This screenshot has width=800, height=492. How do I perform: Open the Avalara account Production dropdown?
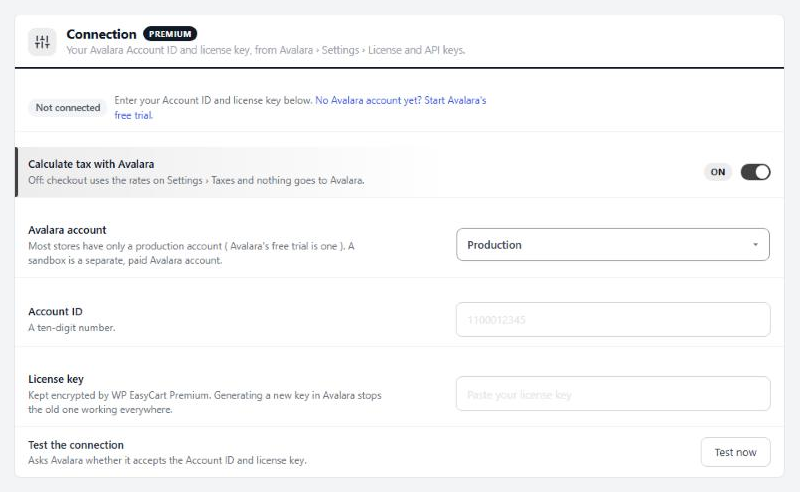[613, 244]
